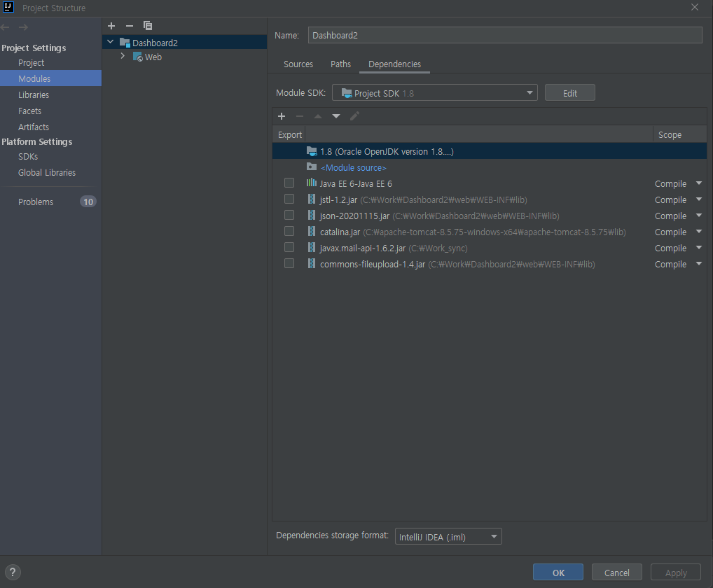Viewport: 713px width, 588px height.
Task: Toggle export for Java EE 6-Java EE 6
Action: coord(289,183)
